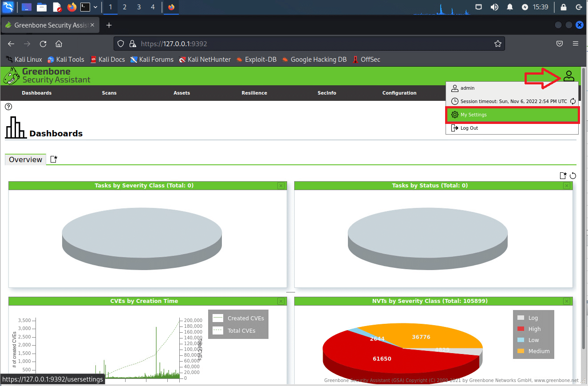
Task: Open the Kali Linux bookmark
Action: pyautogui.click(x=24, y=60)
